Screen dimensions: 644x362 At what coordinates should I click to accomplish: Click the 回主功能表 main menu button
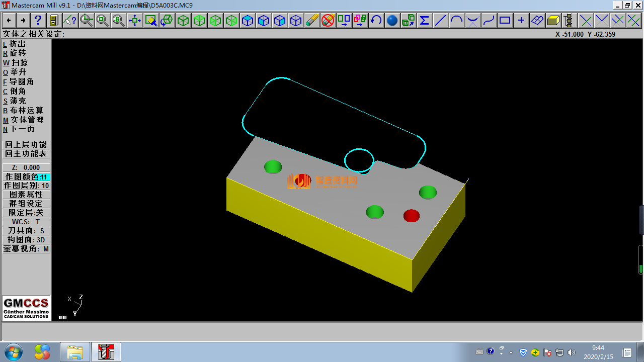[x=26, y=154]
